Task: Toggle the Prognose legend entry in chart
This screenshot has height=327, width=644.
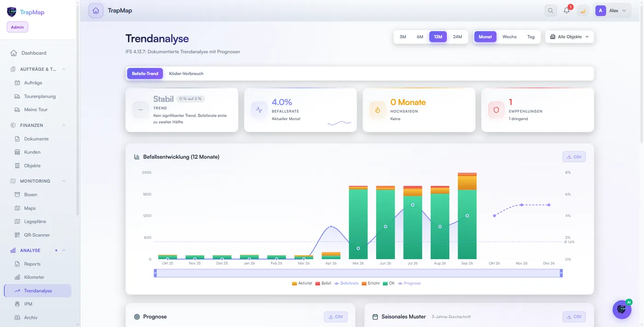Action: tap(409, 283)
